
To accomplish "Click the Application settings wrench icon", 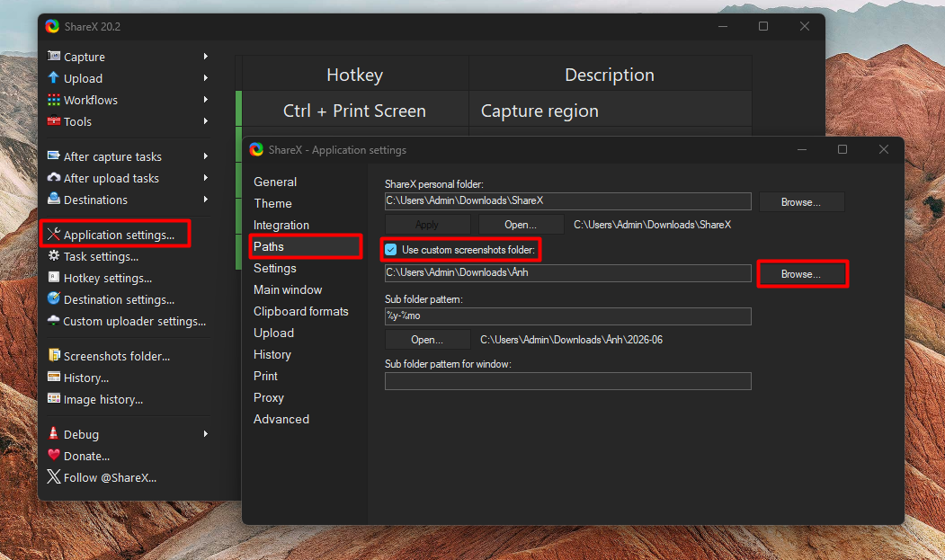I will (54, 234).
